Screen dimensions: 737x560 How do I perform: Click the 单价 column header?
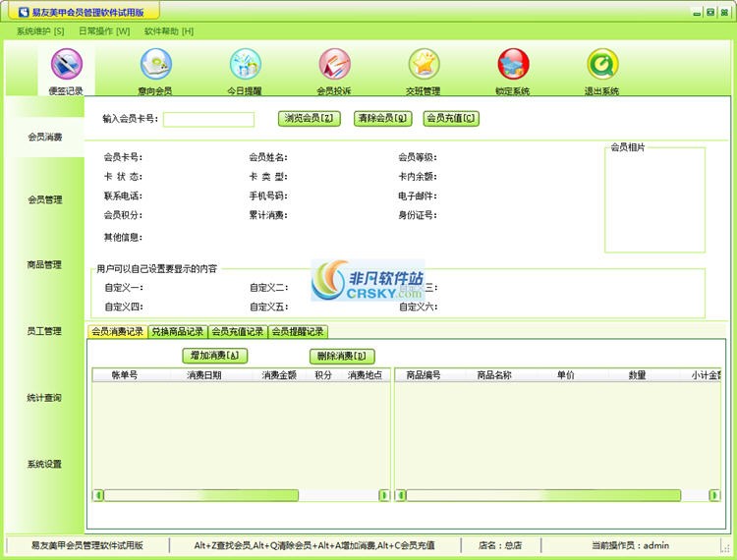pos(565,375)
